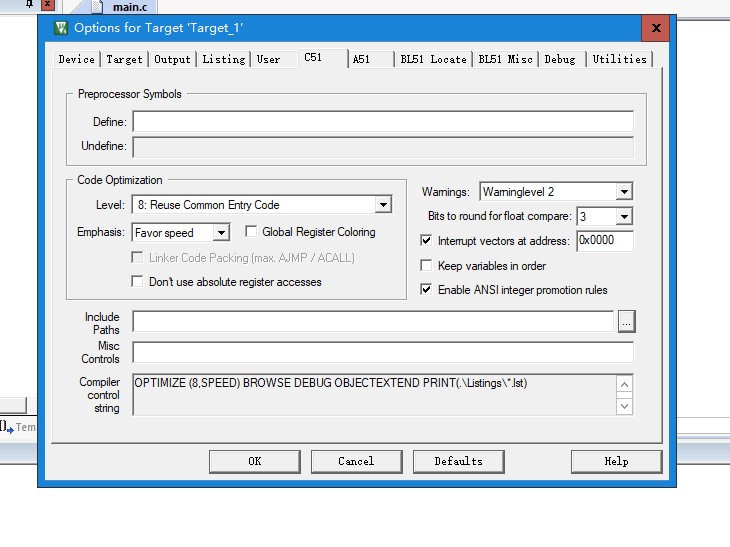Click the Misc Controls field
730x547 pixels.
coord(383,352)
